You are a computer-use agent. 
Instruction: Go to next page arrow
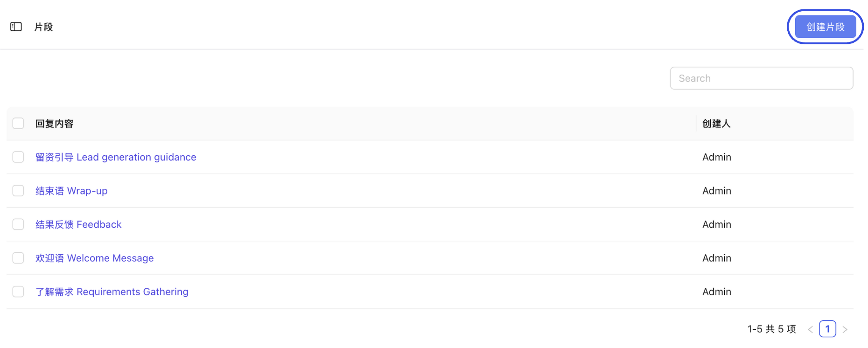click(x=845, y=329)
